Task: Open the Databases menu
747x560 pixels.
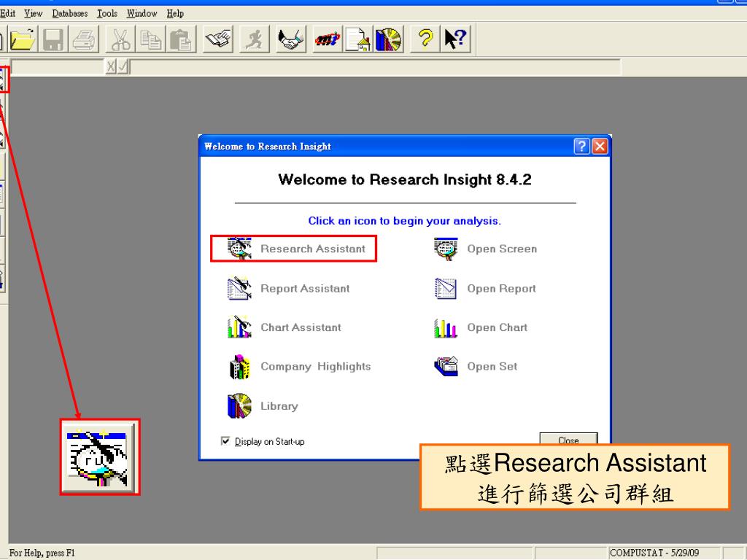Action: click(70, 13)
